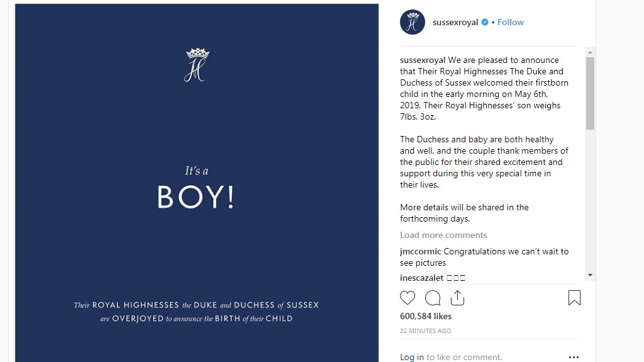View the 600,584 likes list

(426, 316)
